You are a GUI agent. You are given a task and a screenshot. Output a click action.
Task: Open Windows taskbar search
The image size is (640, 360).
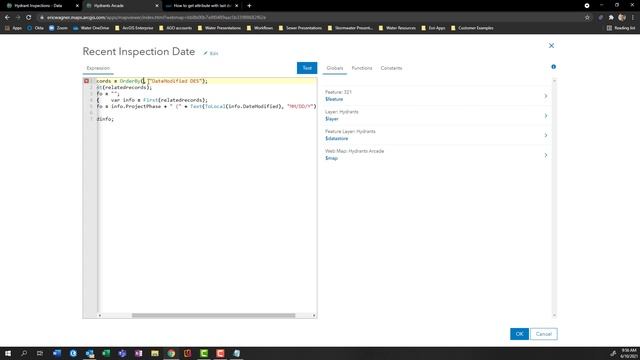click(24, 353)
